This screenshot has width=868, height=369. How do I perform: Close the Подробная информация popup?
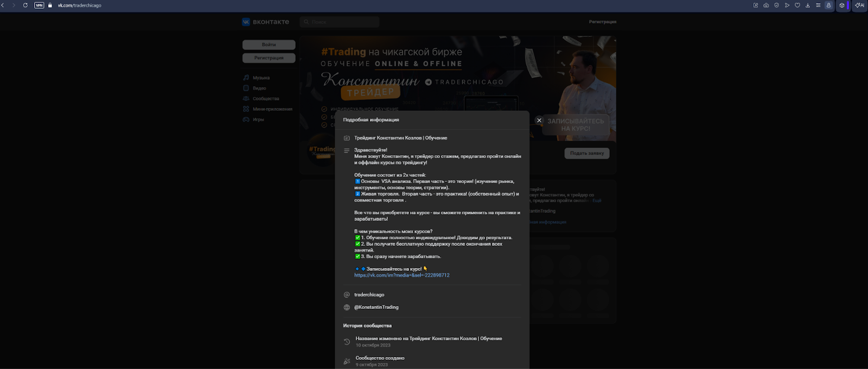coord(539,120)
